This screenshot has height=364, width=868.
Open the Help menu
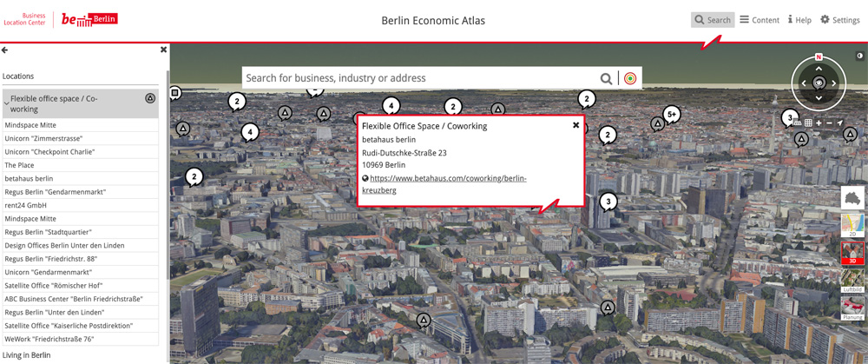[799, 20]
